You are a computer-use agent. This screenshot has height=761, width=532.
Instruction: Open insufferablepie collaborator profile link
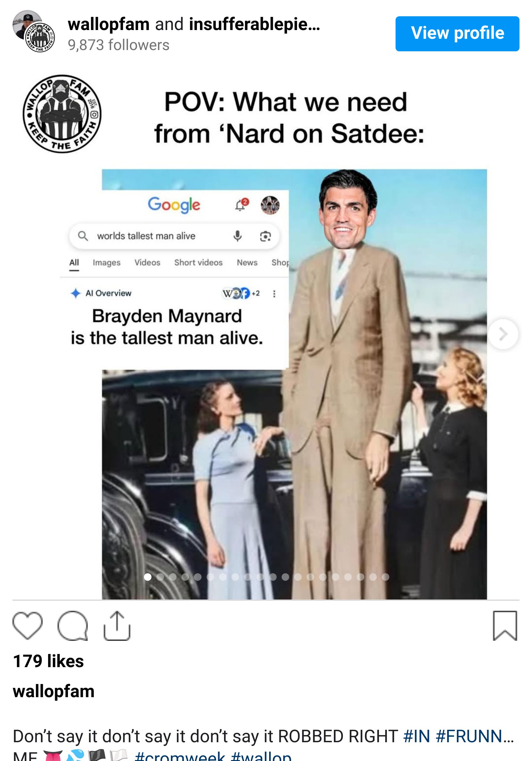tap(254, 24)
